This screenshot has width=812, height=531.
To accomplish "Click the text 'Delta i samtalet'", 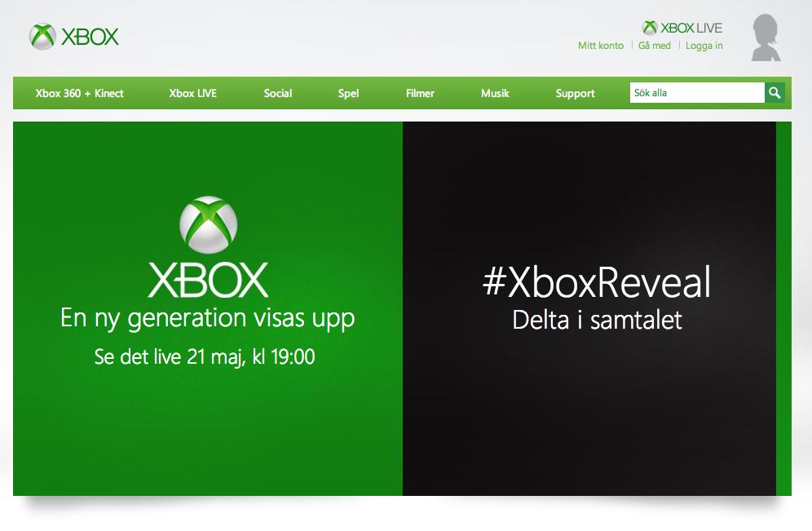I will pos(597,320).
